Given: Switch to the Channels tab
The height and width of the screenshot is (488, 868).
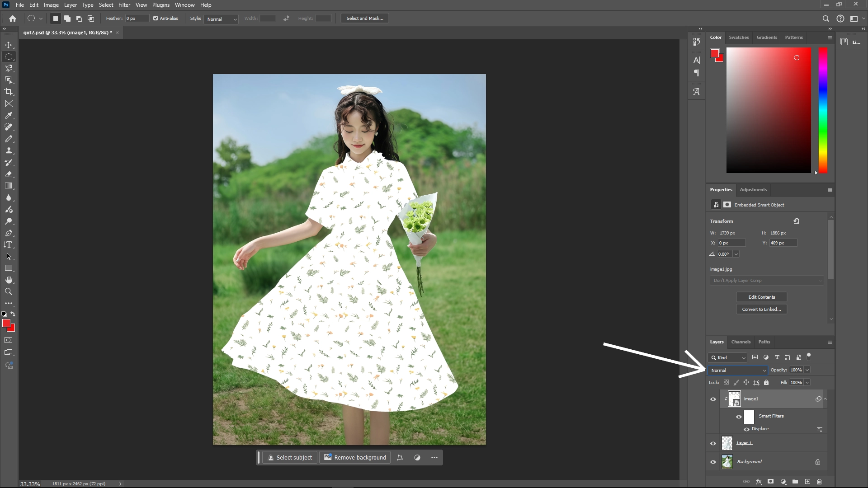Looking at the screenshot, I should pos(741,342).
